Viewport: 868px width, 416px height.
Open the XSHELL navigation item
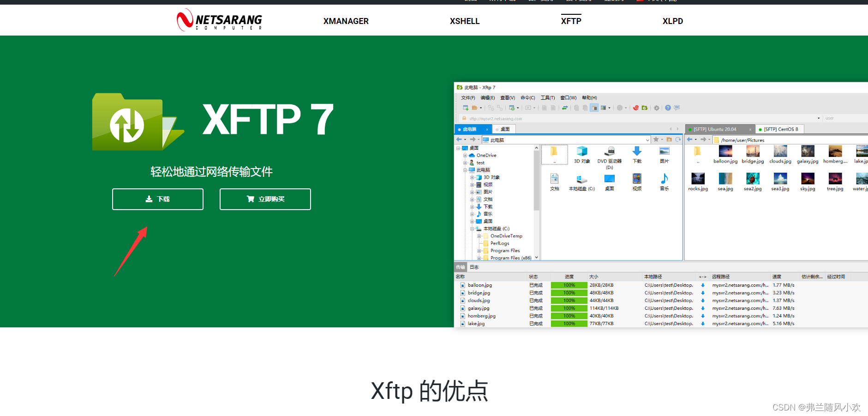(x=465, y=21)
